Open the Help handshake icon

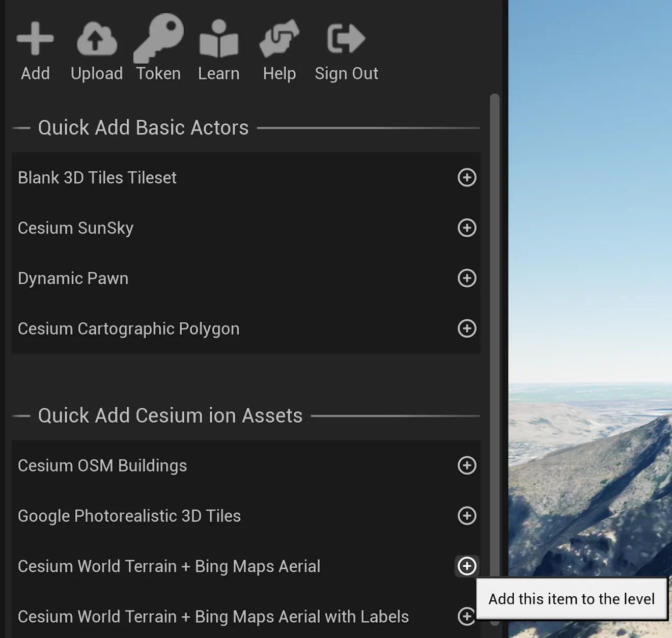click(279, 39)
